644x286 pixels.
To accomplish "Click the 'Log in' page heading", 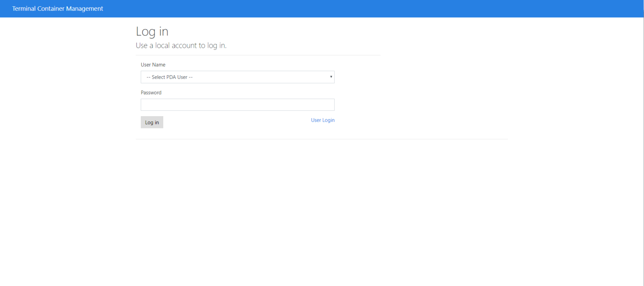I will (152, 32).
